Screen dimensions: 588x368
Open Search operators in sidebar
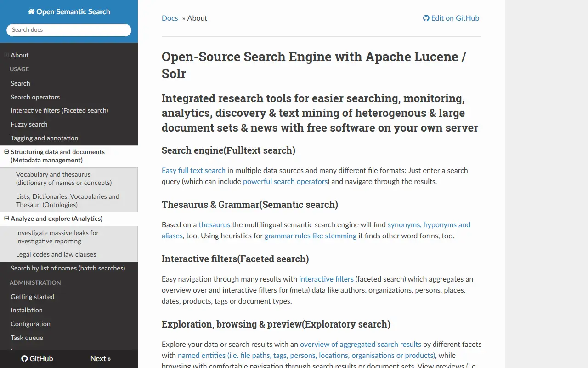35,97
